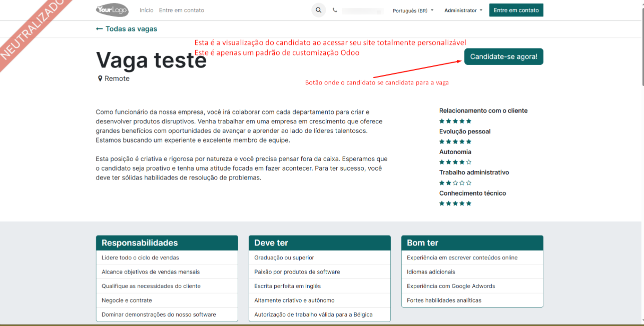644x326 pixels.
Task: Click the green Entre em contato button
Action: 516,10
